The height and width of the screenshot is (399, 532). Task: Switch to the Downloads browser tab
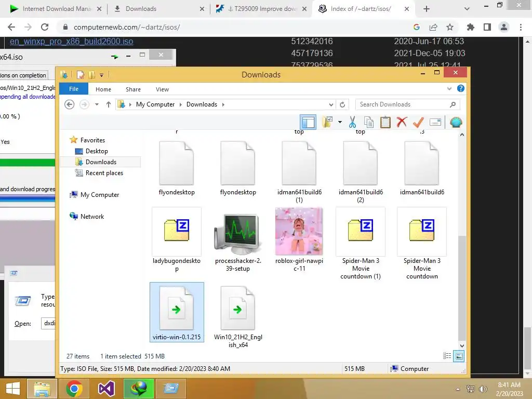pyautogui.click(x=158, y=9)
